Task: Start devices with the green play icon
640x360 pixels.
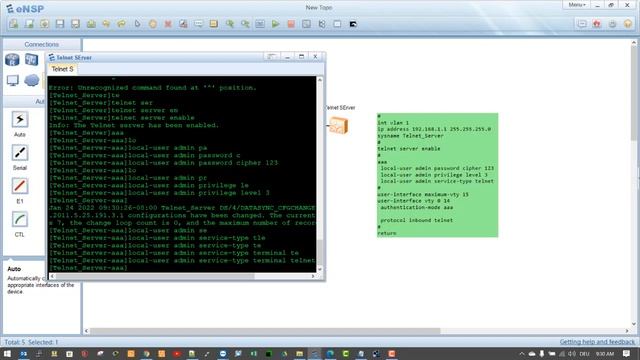Action: [276, 24]
